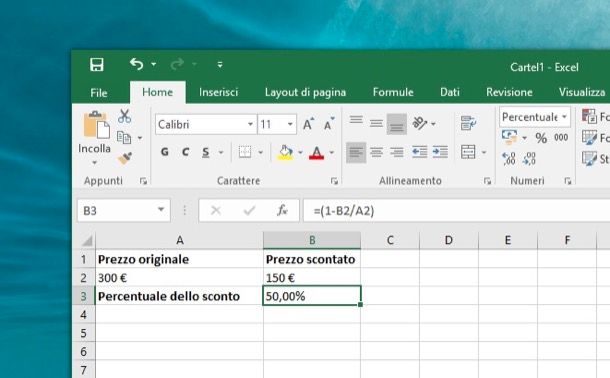Open the Layout di pagina tab

305,92
